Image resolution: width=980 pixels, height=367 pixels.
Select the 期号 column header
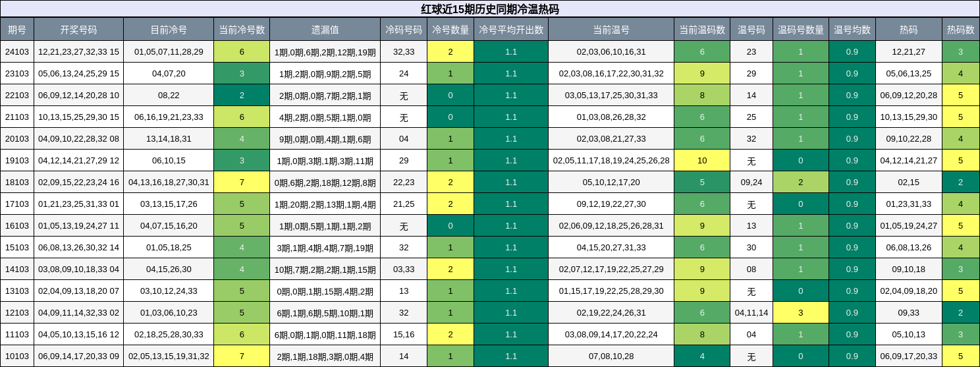pyautogui.click(x=17, y=30)
